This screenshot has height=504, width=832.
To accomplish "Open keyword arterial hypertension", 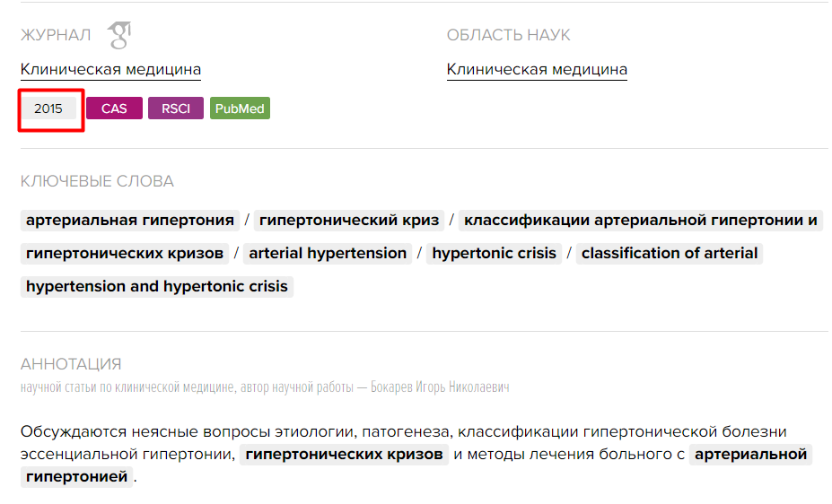I will [x=328, y=253].
